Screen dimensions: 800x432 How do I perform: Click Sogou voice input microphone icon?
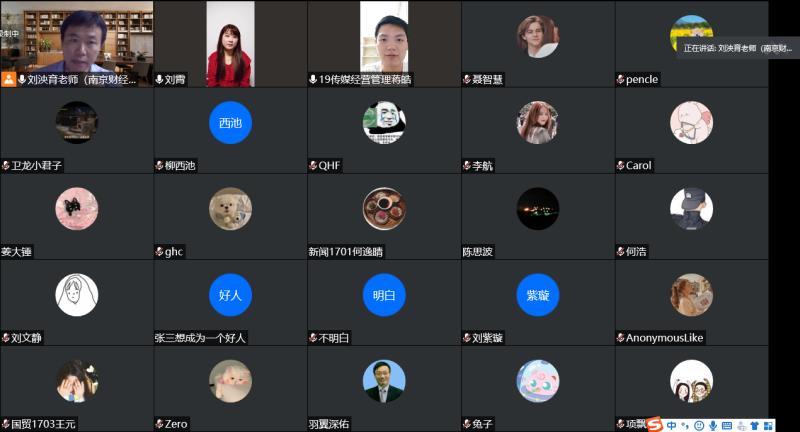tap(713, 425)
